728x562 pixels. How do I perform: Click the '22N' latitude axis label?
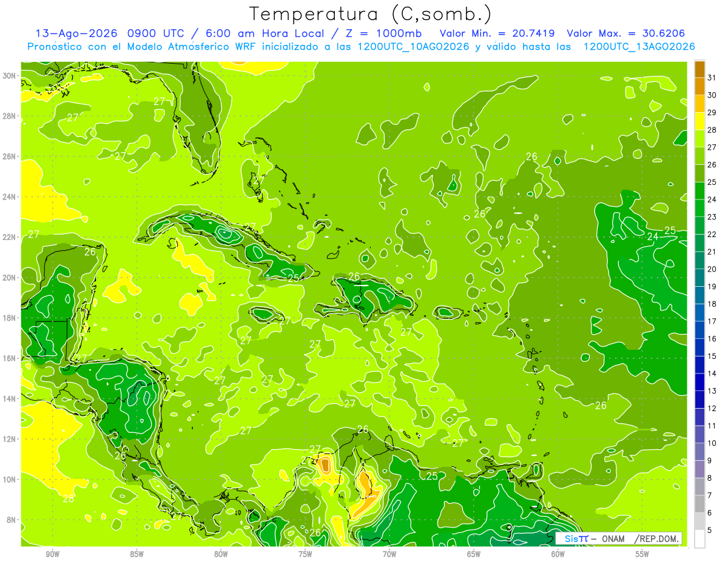click(x=10, y=237)
